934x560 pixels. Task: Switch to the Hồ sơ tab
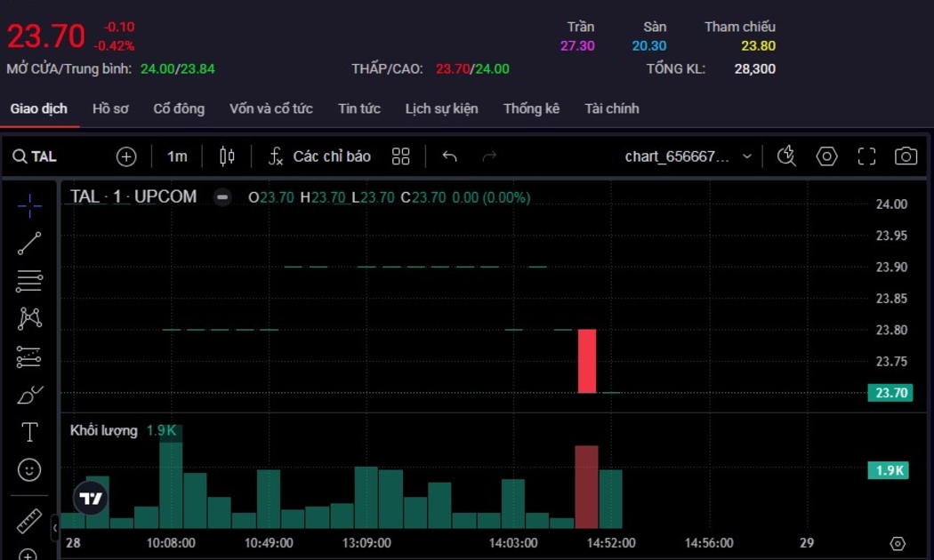point(110,108)
